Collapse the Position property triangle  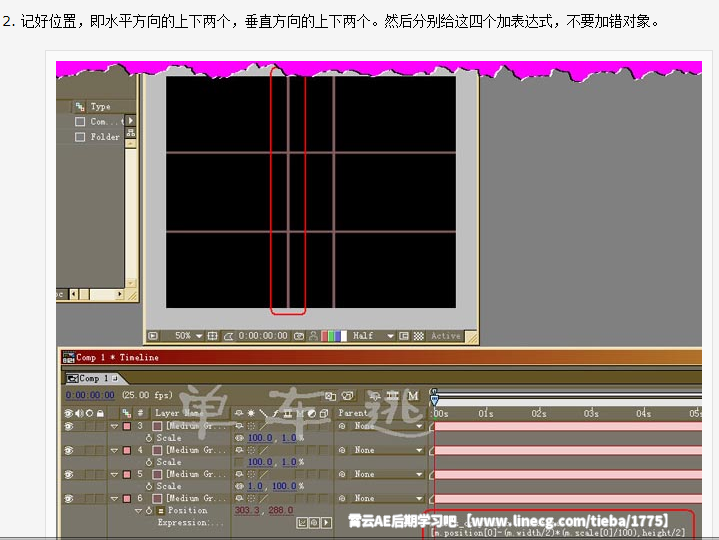[x=138, y=510]
